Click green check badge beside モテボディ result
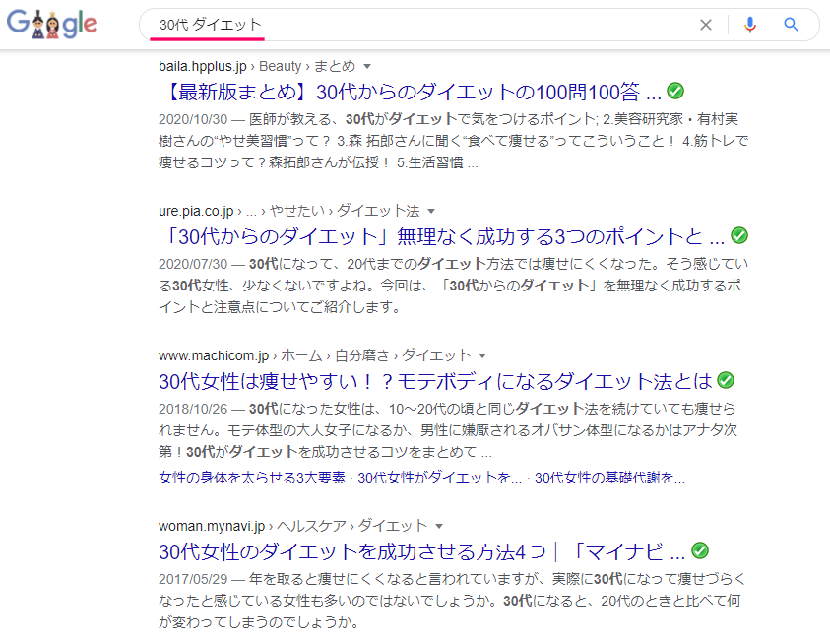Viewport: 830px width, 644px height. click(x=726, y=380)
